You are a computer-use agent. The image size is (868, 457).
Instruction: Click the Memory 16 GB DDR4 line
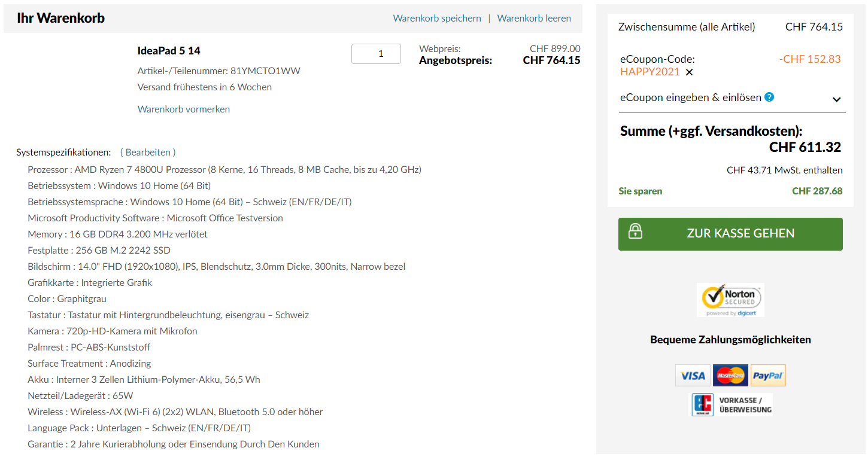[x=117, y=234]
